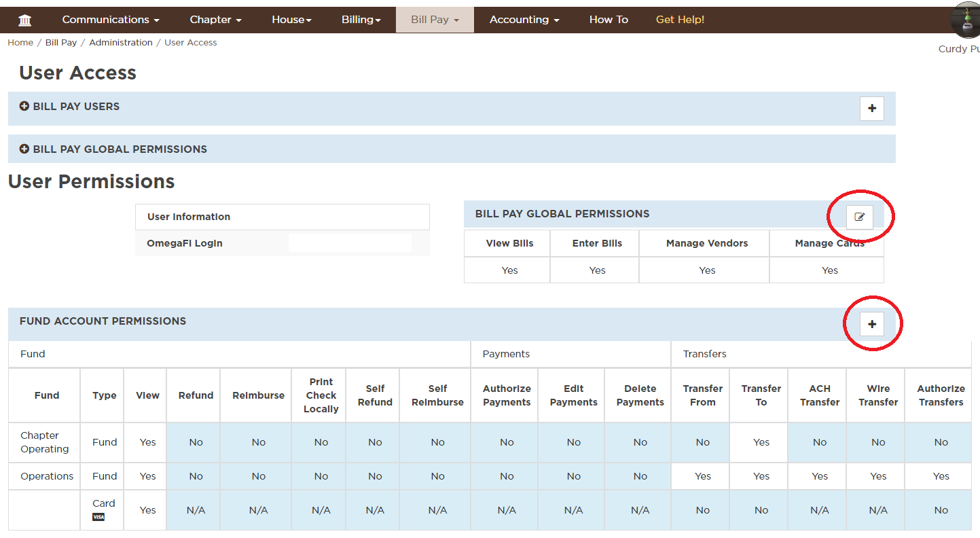This screenshot has width=980, height=538.
Task: Click the home building icon in navbar
Action: pos(25,20)
